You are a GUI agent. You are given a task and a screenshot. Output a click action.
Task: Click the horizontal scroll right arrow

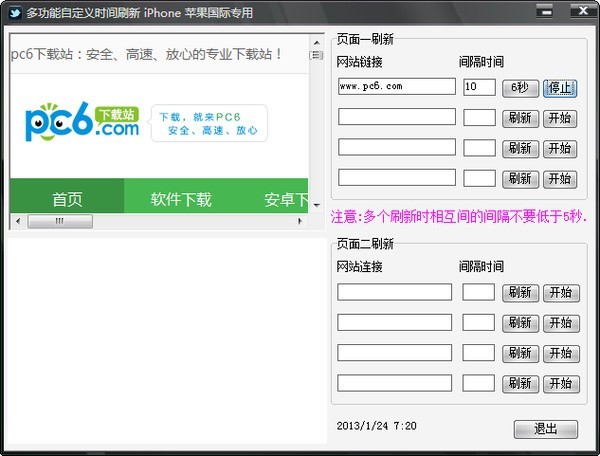pos(300,221)
